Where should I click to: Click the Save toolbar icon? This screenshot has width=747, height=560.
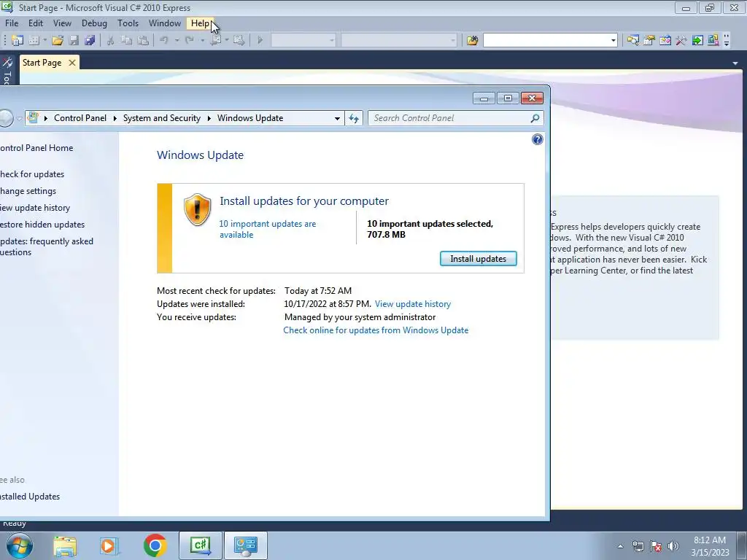coord(74,41)
